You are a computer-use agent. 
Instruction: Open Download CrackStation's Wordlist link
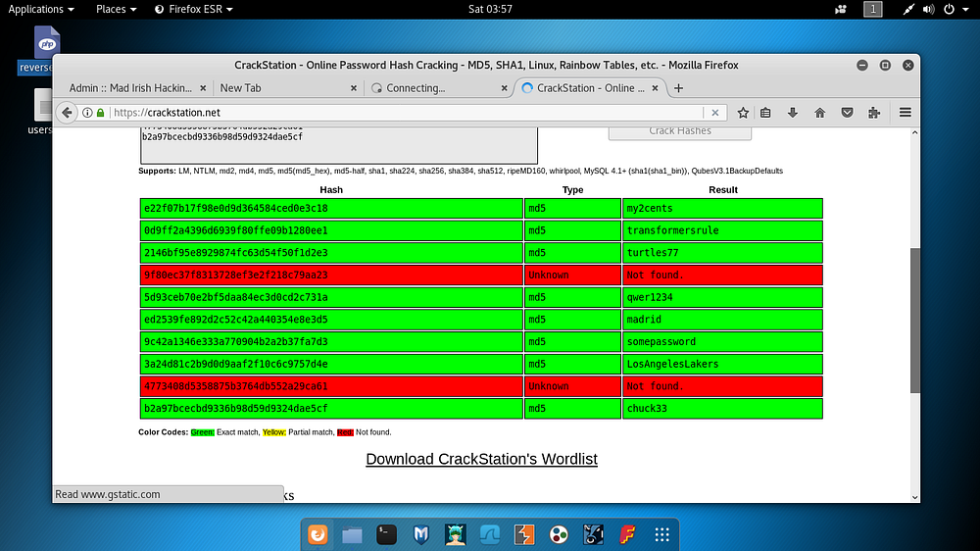[481, 459]
